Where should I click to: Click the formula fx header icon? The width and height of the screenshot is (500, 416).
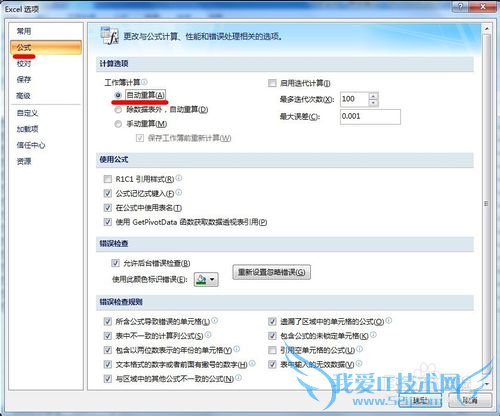coord(109,36)
